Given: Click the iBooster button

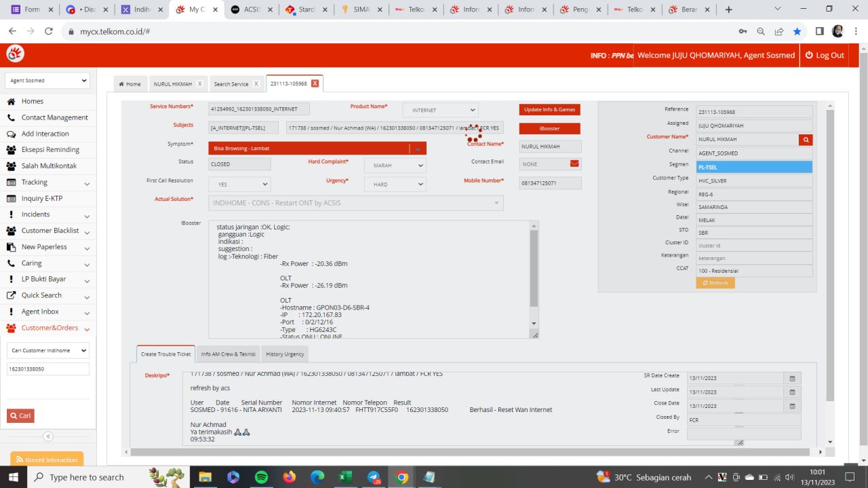Looking at the screenshot, I should click(549, 128).
